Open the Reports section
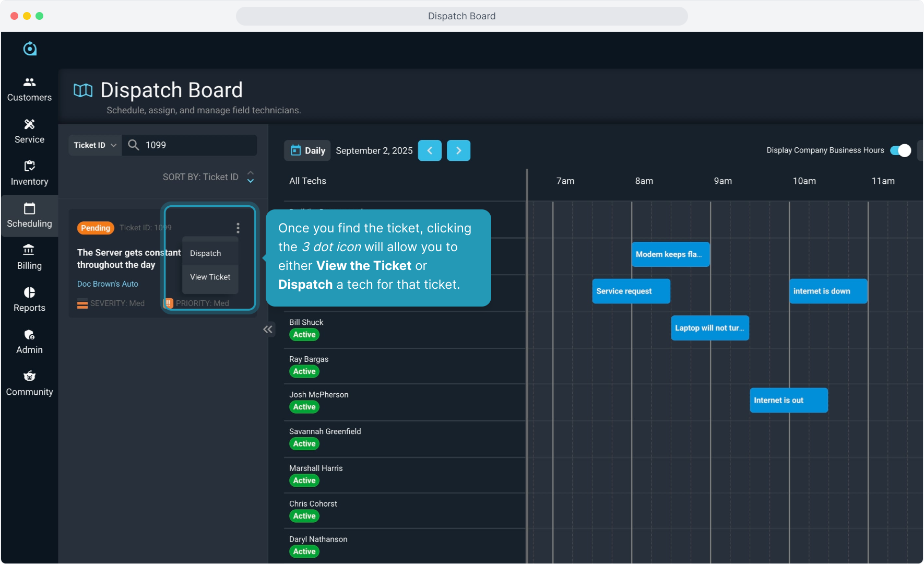This screenshot has width=924, height=564. click(29, 300)
